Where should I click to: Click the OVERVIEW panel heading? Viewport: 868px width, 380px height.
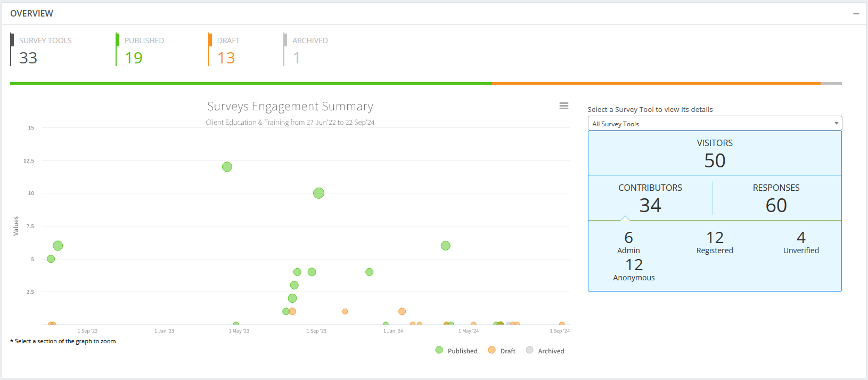32,13
